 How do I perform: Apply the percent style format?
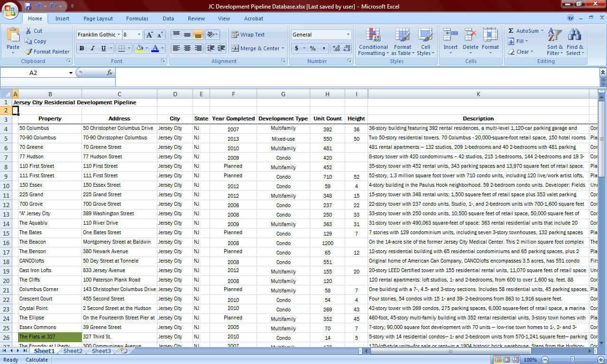point(313,48)
